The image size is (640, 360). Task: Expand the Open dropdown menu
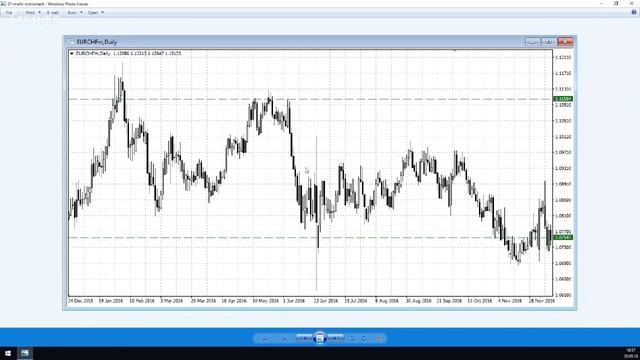pos(96,13)
